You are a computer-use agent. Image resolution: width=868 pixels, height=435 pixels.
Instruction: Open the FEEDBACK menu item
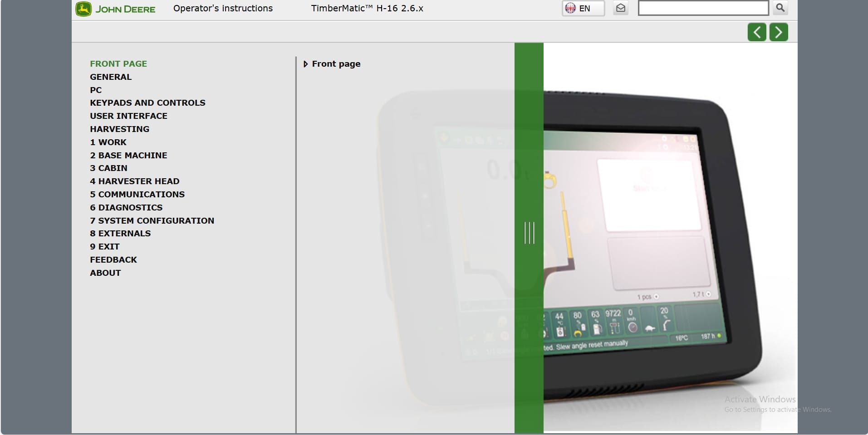pos(113,260)
